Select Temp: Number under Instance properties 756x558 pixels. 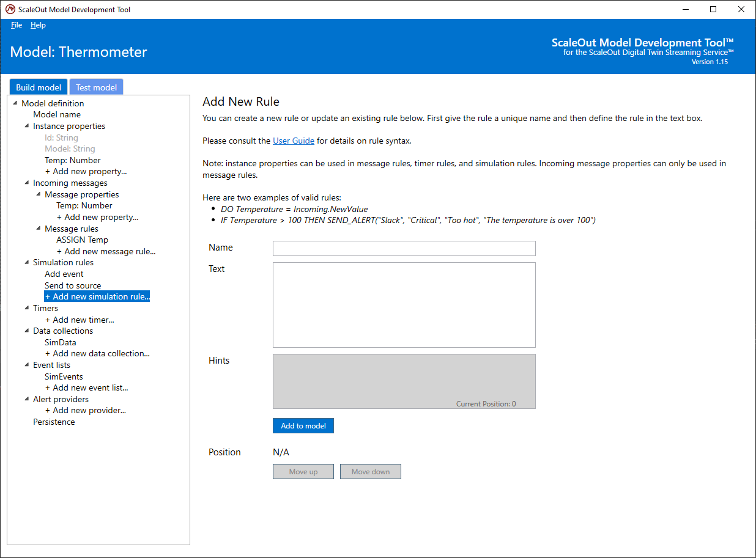[x=73, y=160]
